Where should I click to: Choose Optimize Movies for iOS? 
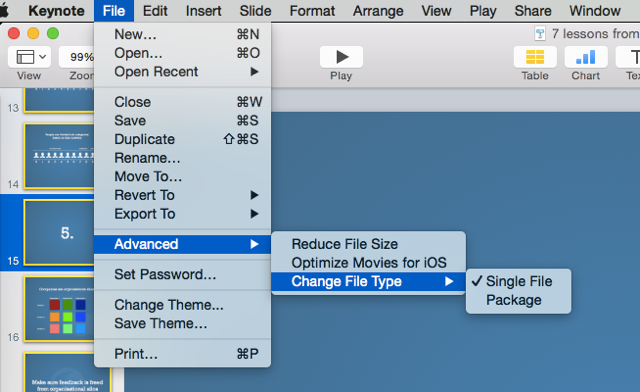pyautogui.click(x=368, y=263)
